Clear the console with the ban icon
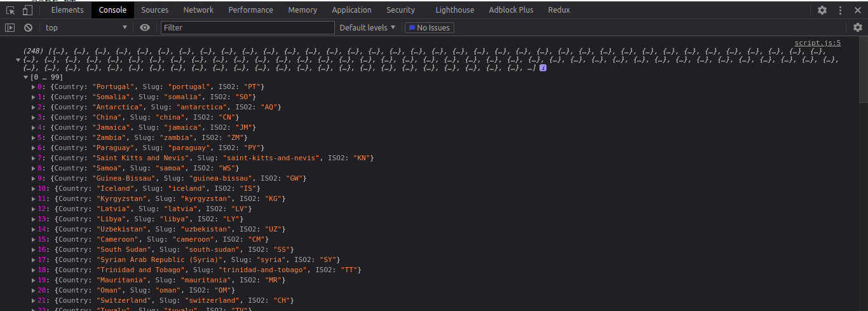The height and width of the screenshot is (311, 868). click(x=28, y=27)
